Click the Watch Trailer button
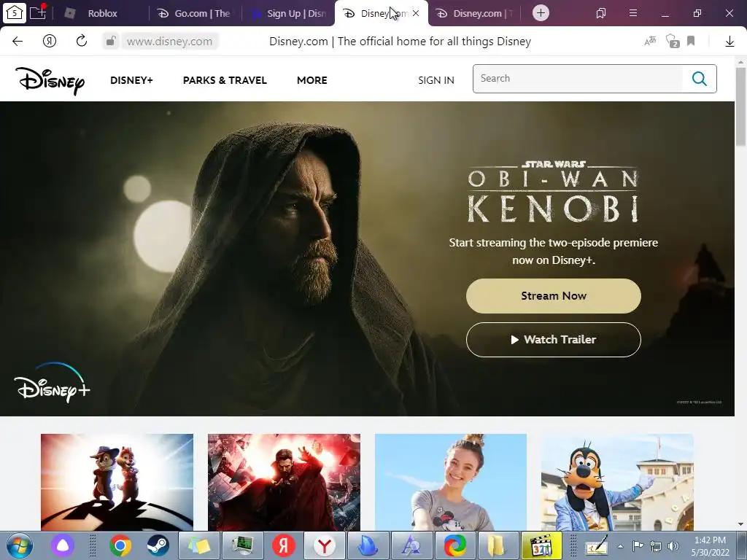Image resolution: width=747 pixels, height=560 pixels. tap(554, 340)
